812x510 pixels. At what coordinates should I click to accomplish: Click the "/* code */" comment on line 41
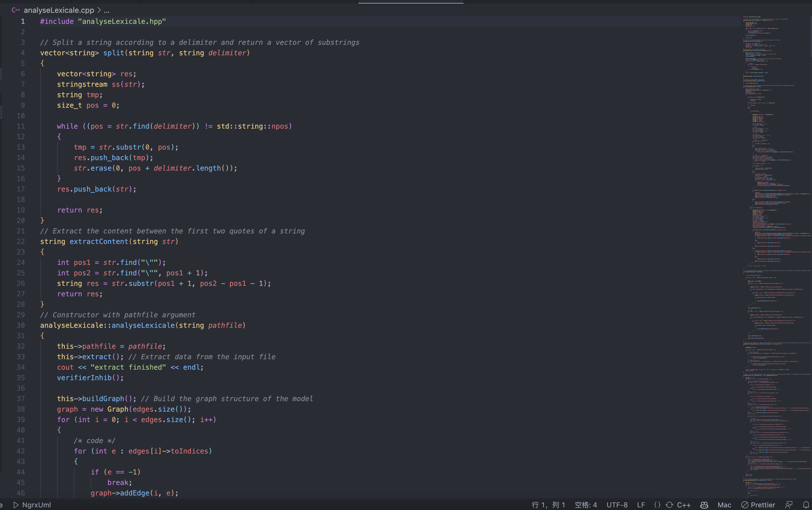coord(94,440)
